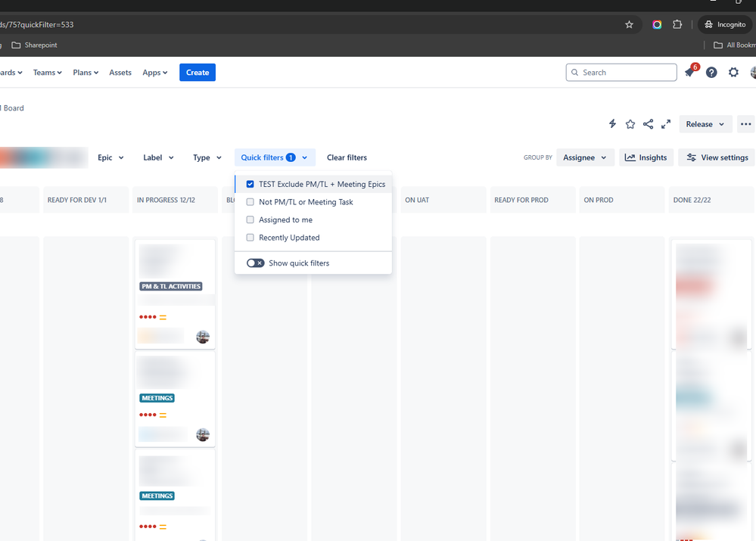Image resolution: width=756 pixels, height=541 pixels.
Task: Star this board as favorite
Action: [630, 124]
